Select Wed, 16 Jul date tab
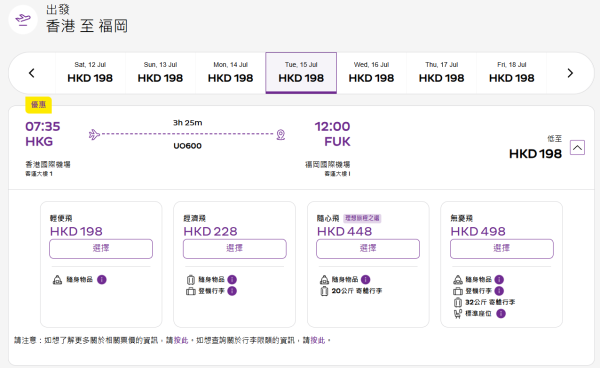Image resolution: width=600 pixels, height=368 pixels. tap(371, 73)
